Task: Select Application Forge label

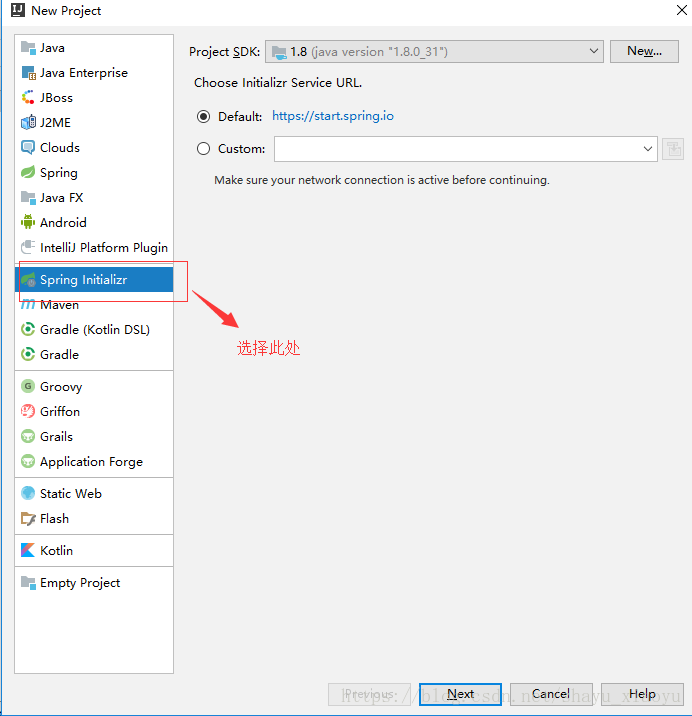Action: click(x=91, y=462)
